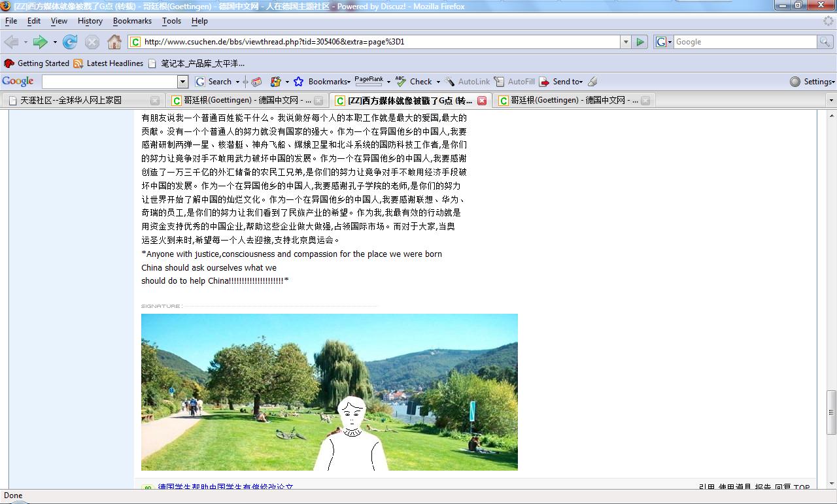Click the text 'should do to help China'

[186, 281]
